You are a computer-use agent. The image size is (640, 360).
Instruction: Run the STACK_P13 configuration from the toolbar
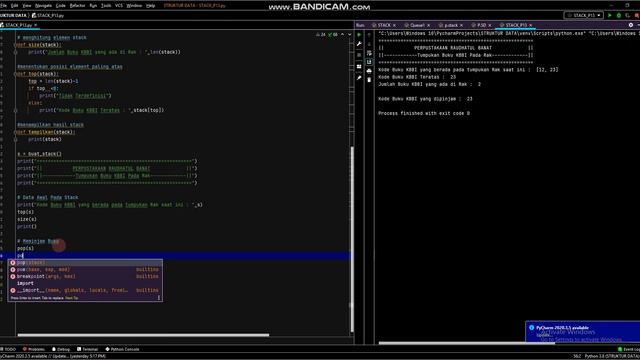point(610,16)
